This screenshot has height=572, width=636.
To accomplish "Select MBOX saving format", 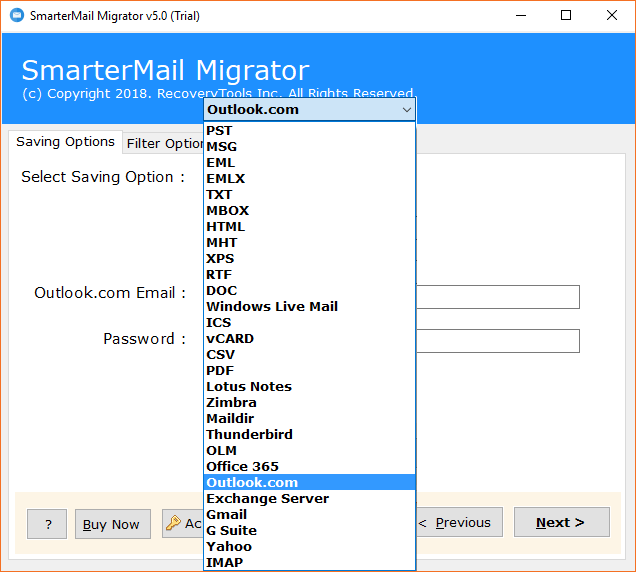I will pos(309,211).
